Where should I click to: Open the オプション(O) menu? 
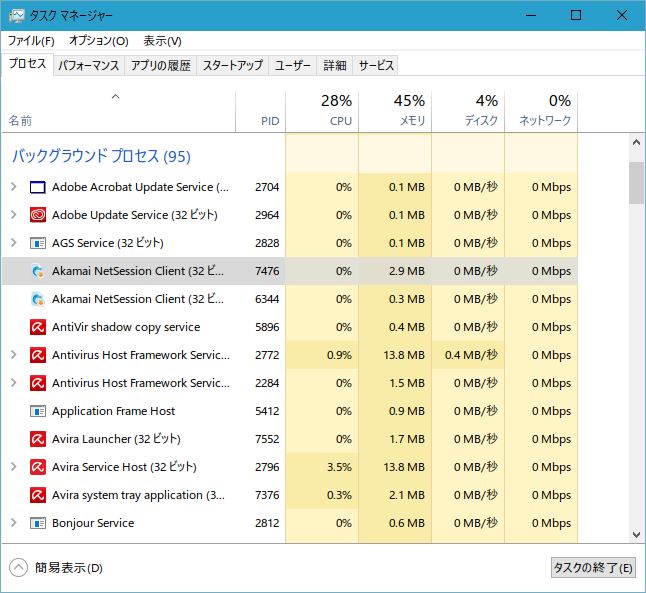(99, 41)
